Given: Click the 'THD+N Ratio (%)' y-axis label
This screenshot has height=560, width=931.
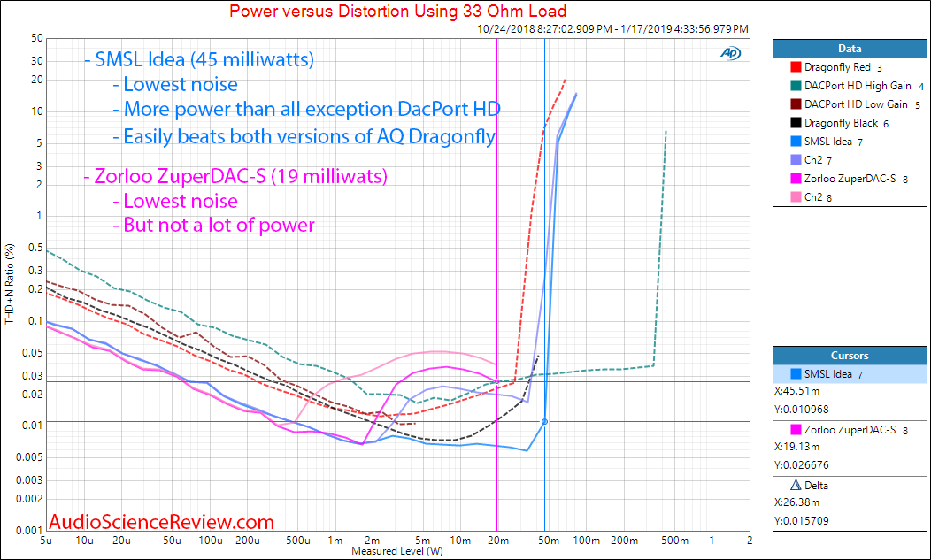Looking at the screenshot, I should (9, 284).
